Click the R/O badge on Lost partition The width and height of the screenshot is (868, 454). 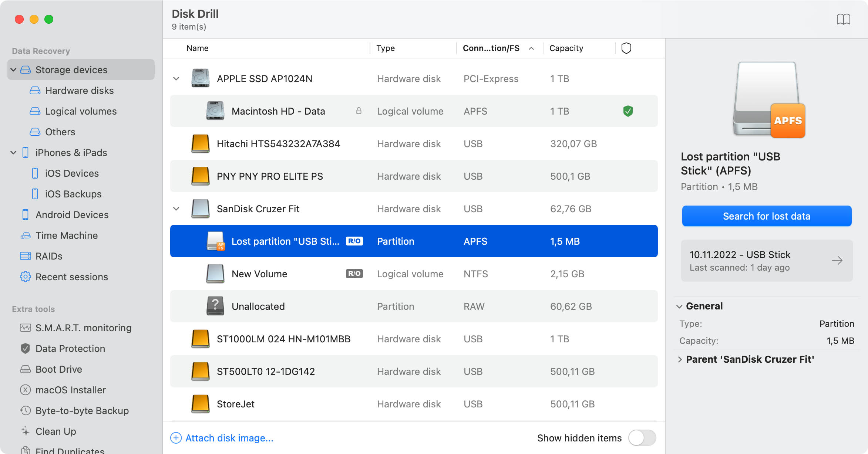coord(354,241)
